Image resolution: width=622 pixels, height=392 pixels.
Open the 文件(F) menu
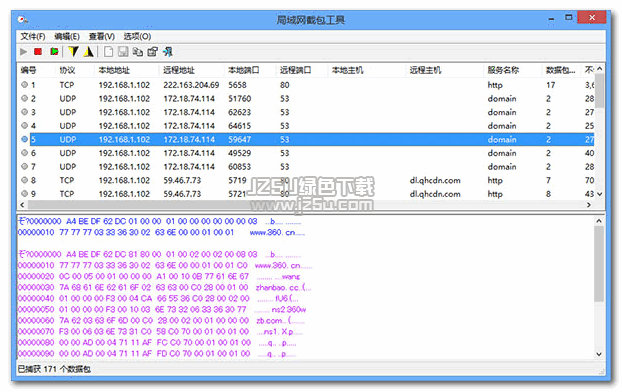(33, 37)
